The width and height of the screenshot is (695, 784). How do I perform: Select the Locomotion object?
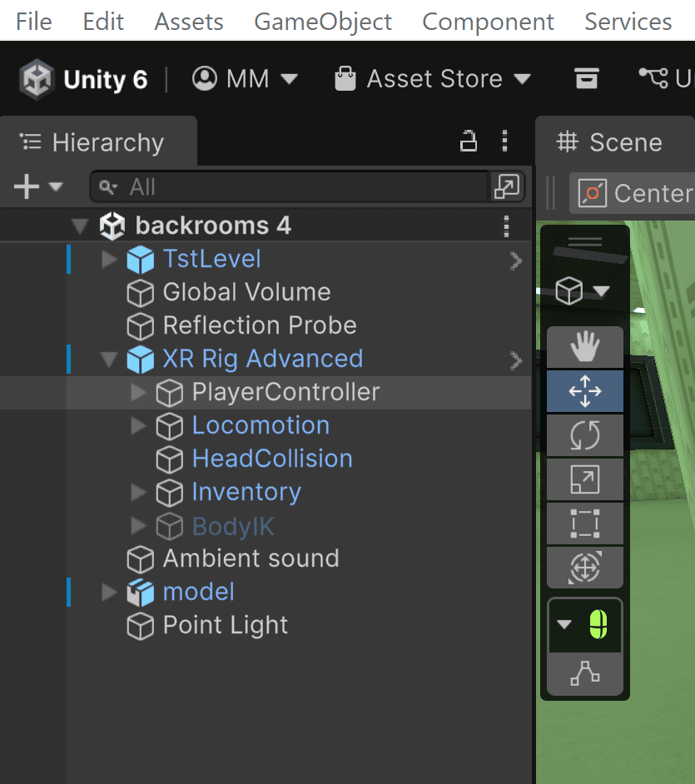261,425
